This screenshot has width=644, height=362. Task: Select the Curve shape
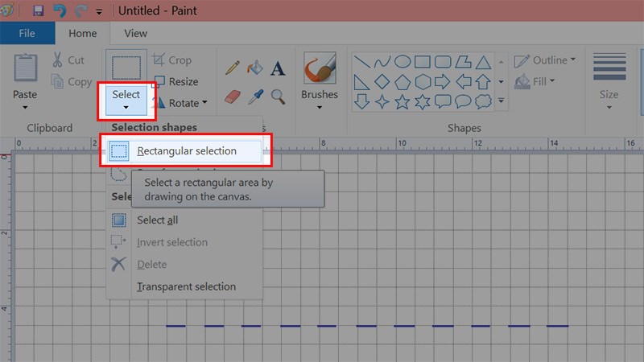tap(382, 62)
